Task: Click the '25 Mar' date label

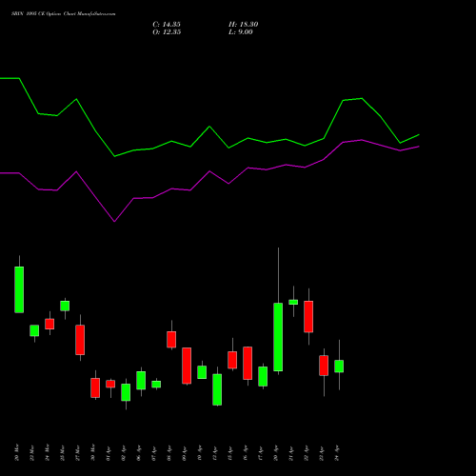Action: 63,452
